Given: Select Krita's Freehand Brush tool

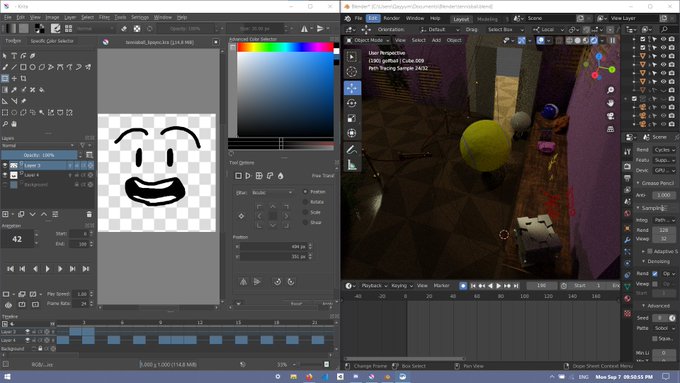Looking at the screenshot, I should pos(5,67).
